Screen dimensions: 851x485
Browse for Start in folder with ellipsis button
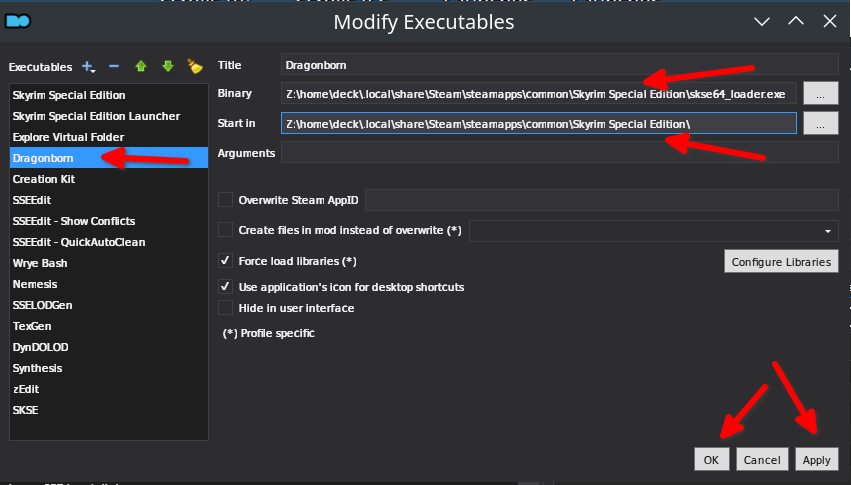click(x=820, y=124)
